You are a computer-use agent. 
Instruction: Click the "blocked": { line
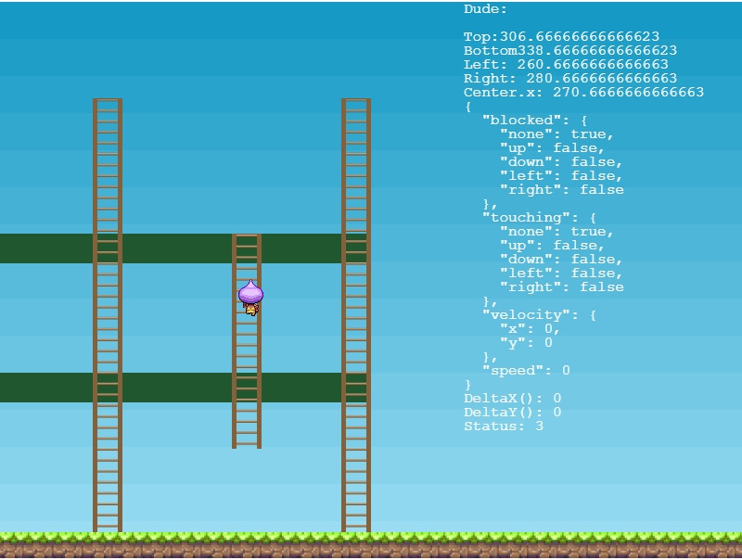click(535, 120)
